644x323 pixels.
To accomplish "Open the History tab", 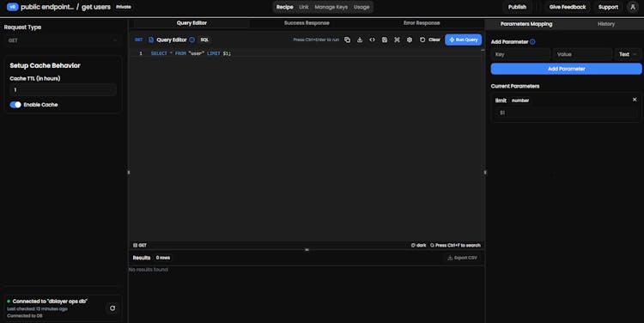I will [x=606, y=24].
